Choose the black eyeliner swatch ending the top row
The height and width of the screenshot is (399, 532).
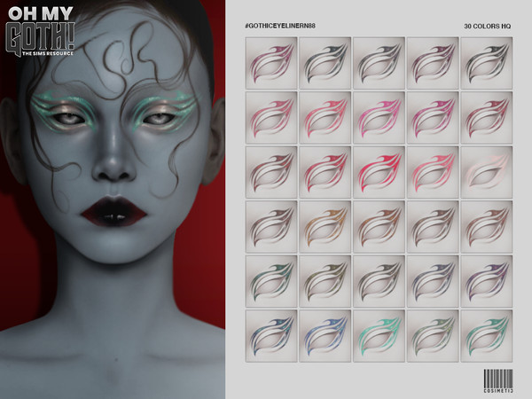click(x=488, y=63)
